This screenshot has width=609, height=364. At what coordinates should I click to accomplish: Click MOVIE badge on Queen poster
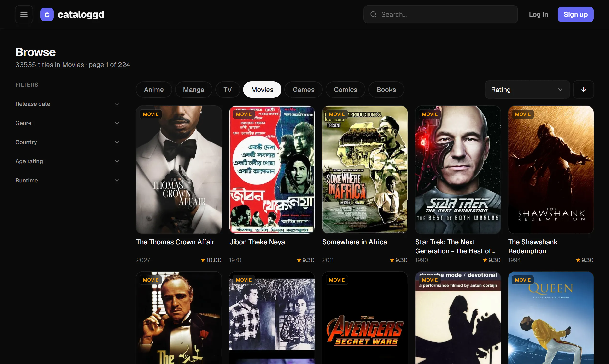[x=523, y=280]
